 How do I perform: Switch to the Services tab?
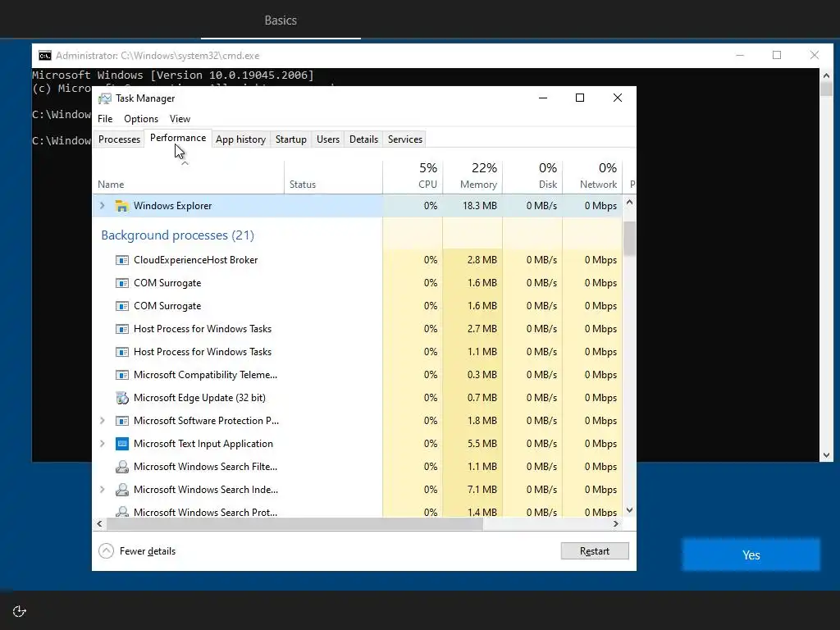(405, 139)
